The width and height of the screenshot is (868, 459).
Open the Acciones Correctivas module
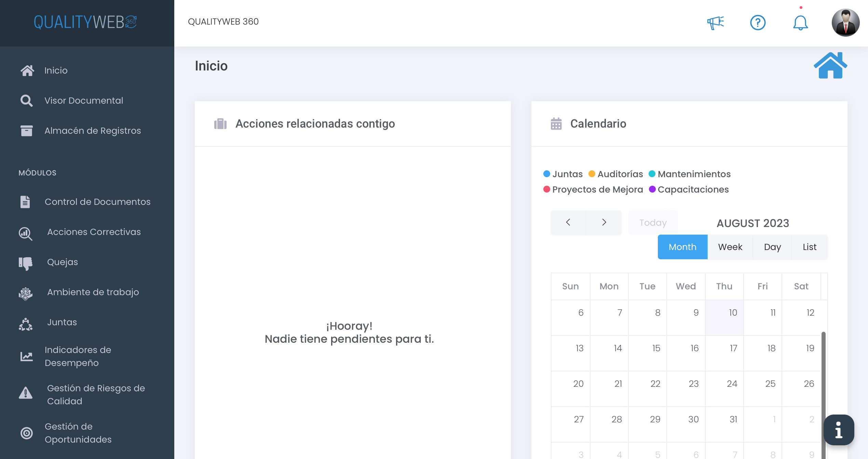[x=94, y=232]
